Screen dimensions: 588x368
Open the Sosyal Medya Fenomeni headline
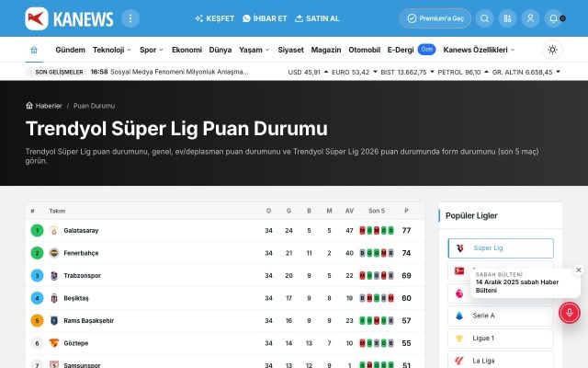179,72
